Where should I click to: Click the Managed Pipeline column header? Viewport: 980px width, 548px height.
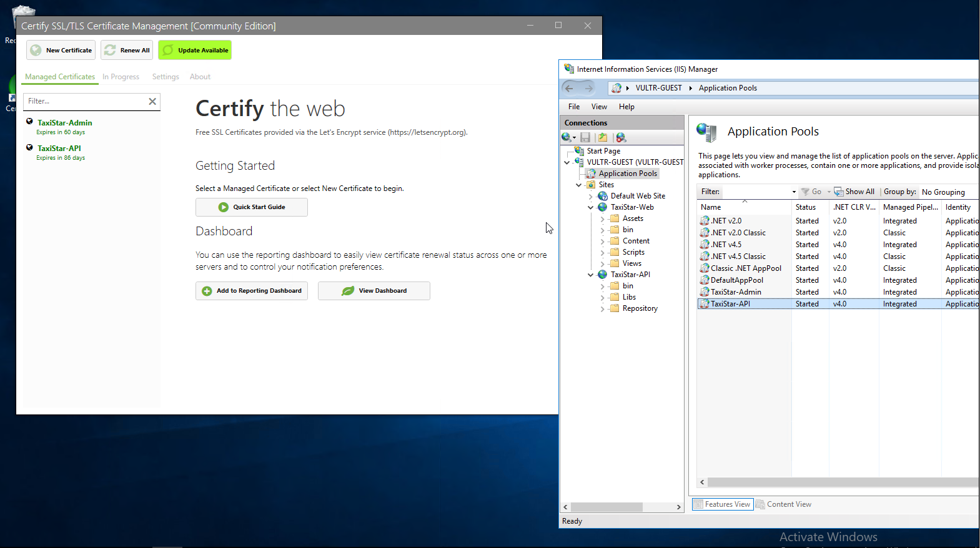click(x=910, y=207)
